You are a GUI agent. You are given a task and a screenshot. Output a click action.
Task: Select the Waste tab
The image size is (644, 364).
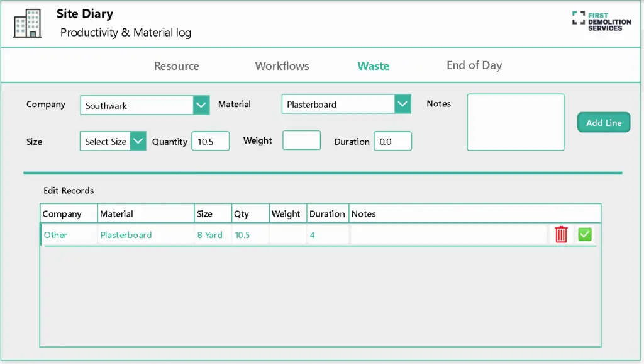374,66
